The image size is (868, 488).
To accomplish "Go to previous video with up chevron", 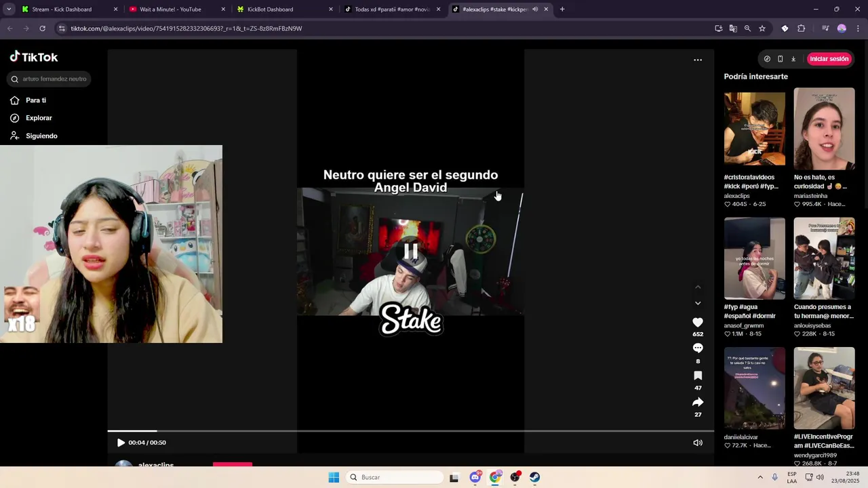I will [698, 287].
